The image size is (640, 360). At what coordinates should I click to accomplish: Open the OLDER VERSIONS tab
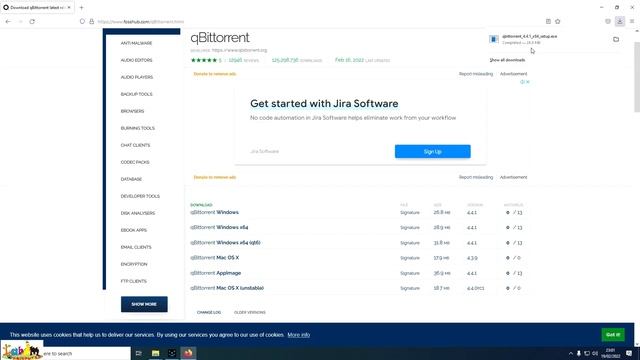tap(250, 312)
